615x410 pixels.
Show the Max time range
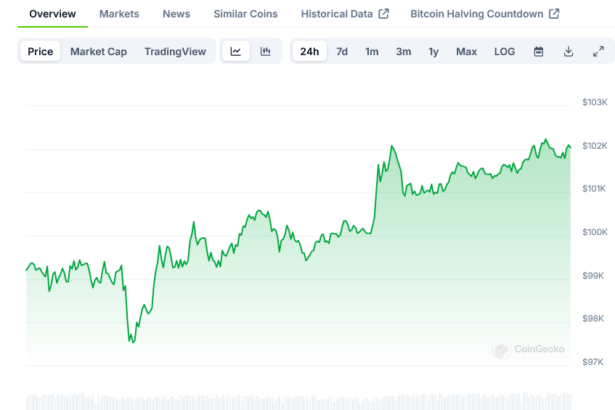pyautogui.click(x=466, y=52)
